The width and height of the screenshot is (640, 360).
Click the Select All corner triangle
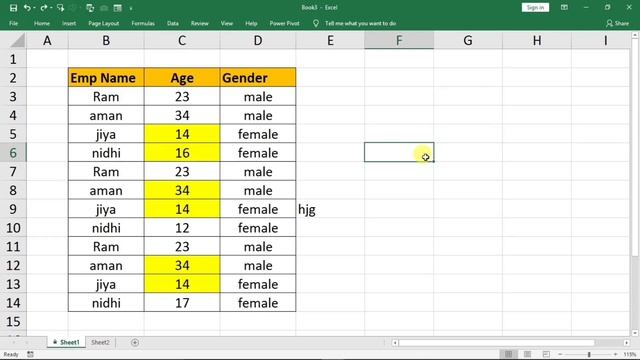point(17,41)
